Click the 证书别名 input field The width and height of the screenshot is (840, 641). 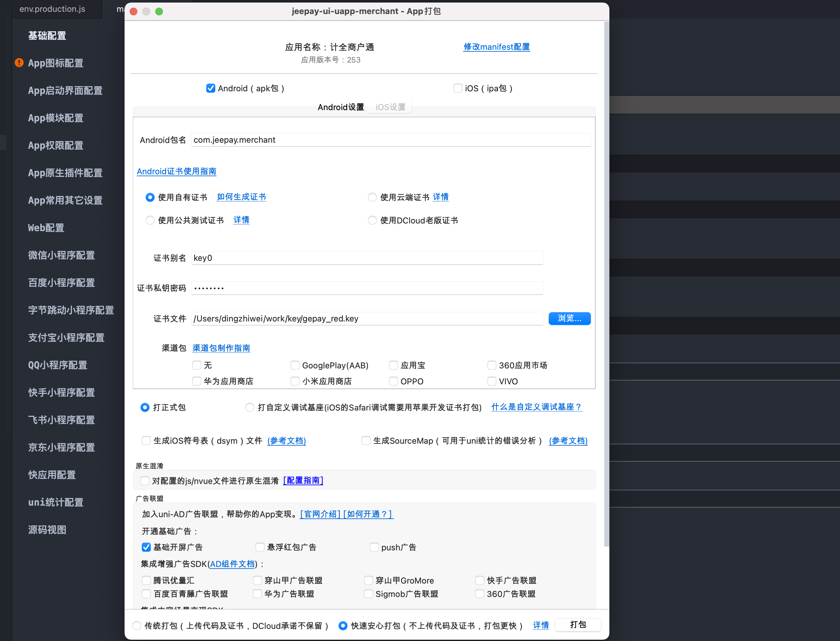pos(367,258)
